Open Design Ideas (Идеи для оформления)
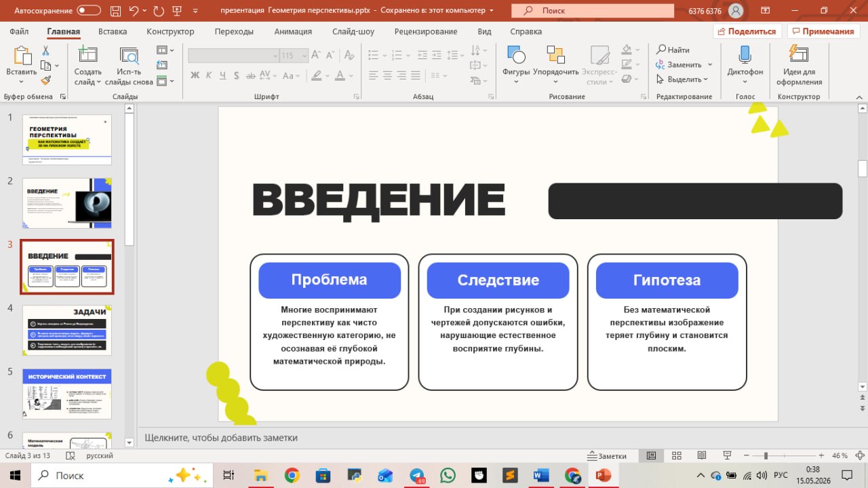Viewport: 868px width, 488px height. 799,66
